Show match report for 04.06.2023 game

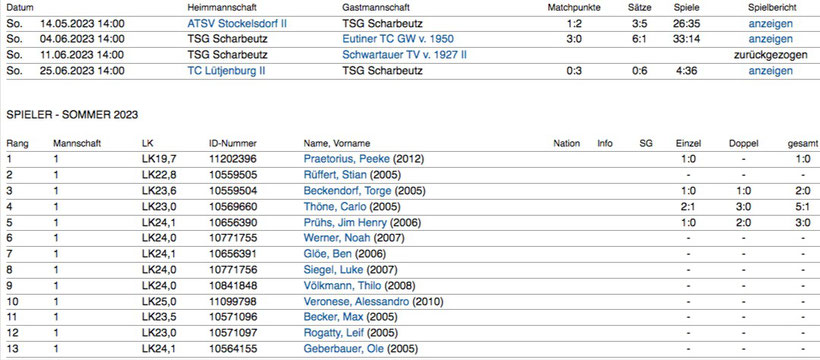pos(770,39)
